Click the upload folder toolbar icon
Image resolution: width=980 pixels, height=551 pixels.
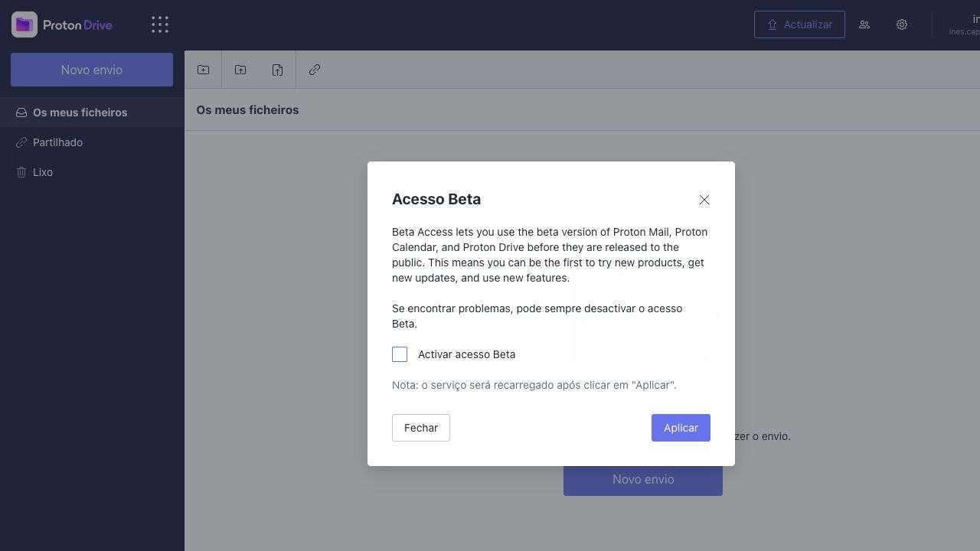(240, 70)
